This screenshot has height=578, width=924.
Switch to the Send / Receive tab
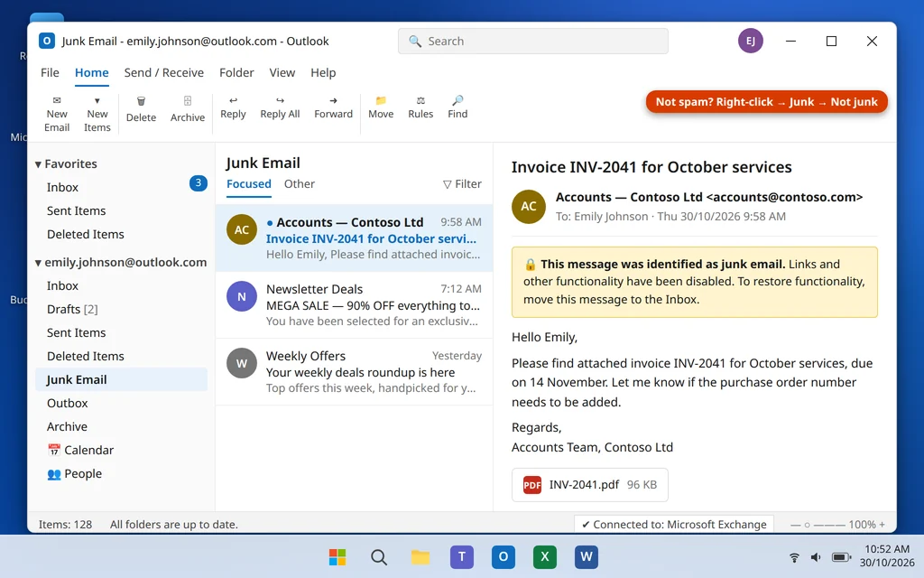164,72
